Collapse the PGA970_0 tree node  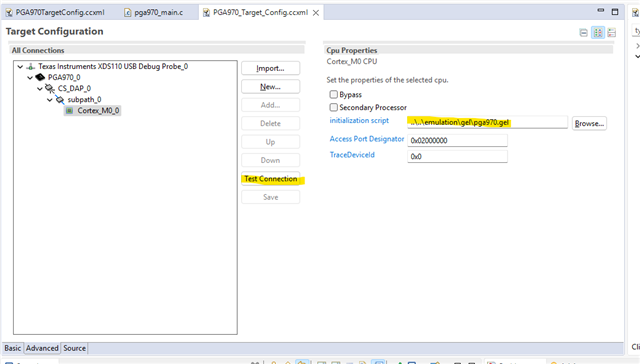[30, 78]
